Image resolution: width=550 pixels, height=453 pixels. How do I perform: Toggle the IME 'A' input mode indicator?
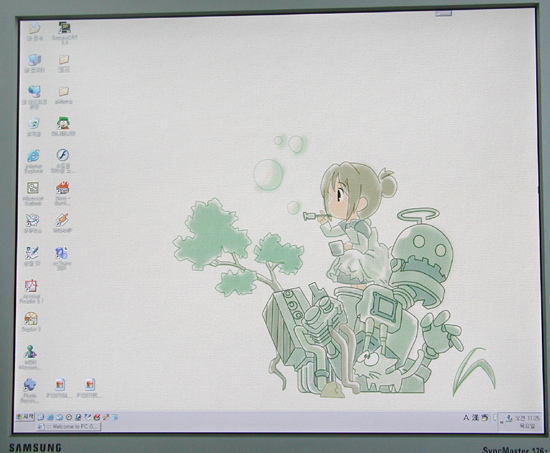466,418
